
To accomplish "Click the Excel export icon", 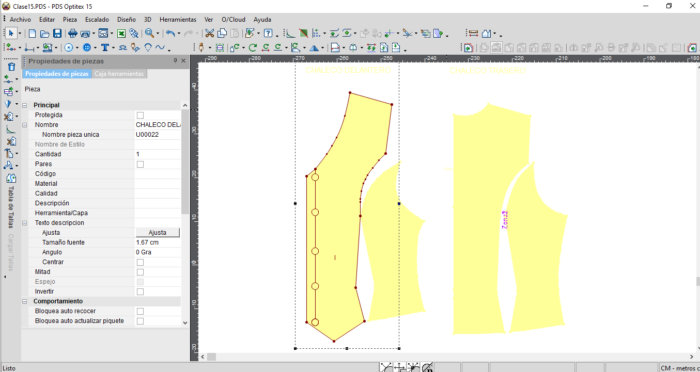I will pos(121,33).
